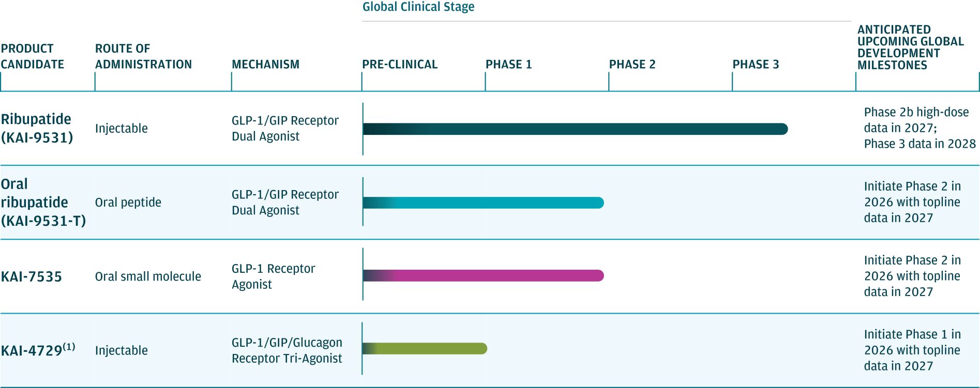The width and height of the screenshot is (980, 388).
Task: Click the GLP-1/GIP/Glucagon Receptor Tri-Agonist mechanism text
Action: click(x=287, y=350)
